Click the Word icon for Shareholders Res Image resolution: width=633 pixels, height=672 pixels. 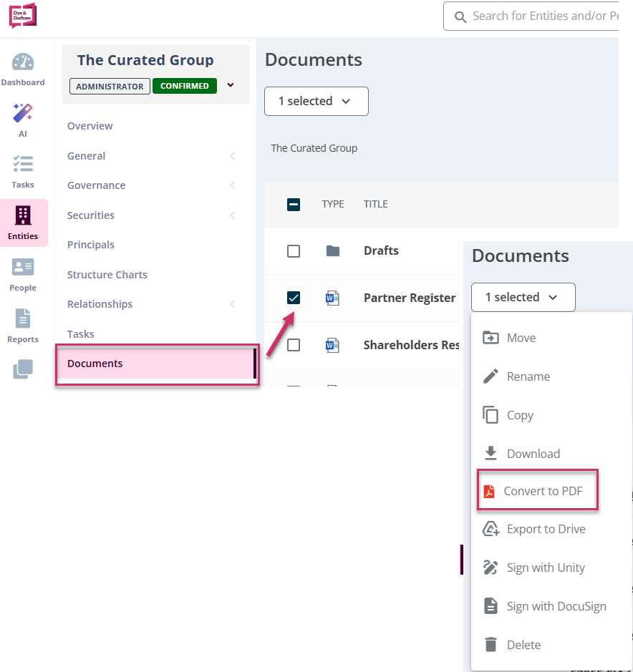point(332,345)
